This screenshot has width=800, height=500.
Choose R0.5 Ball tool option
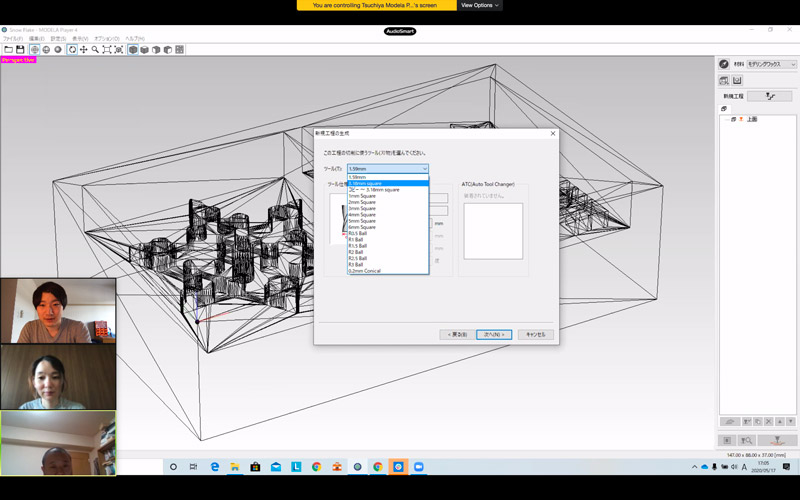coord(388,233)
